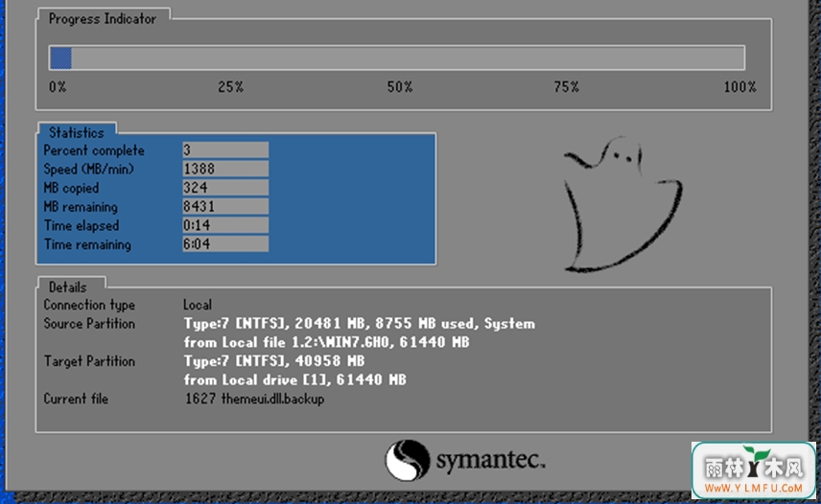Click the 'Time remaining' label
This screenshot has height=504, width=821.
[87, 244]
